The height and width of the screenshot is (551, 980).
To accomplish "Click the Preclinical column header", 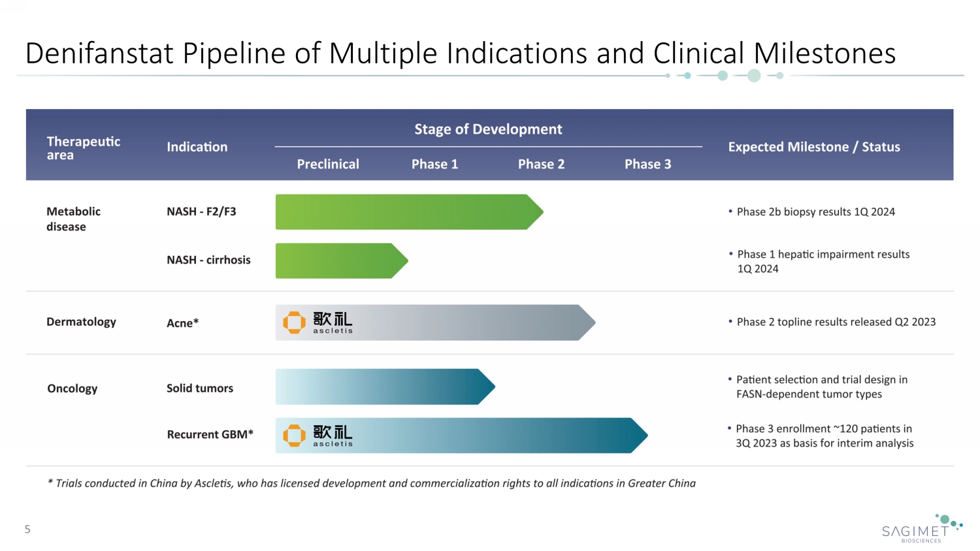I will 328,165.
